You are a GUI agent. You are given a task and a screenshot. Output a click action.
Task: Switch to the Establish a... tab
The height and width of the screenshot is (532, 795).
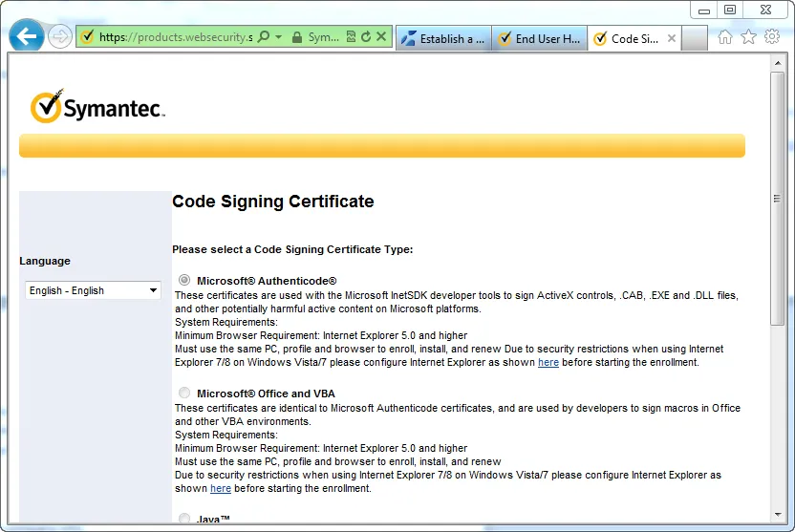pos(443,38)
